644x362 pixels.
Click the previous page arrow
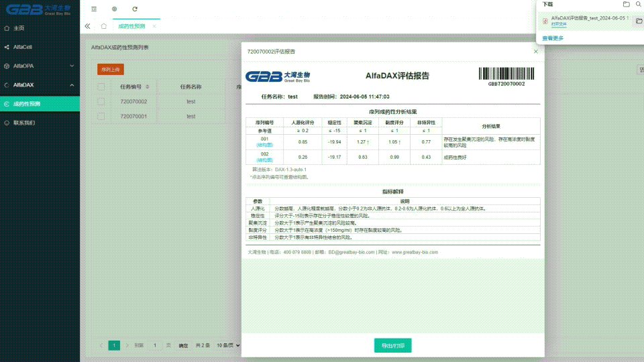pos(101,346)
